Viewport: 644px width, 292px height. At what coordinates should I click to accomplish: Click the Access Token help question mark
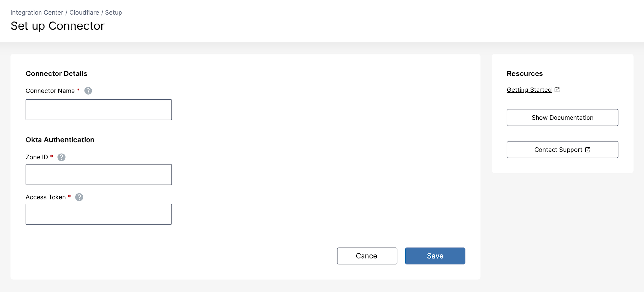[x=79, y=197]
